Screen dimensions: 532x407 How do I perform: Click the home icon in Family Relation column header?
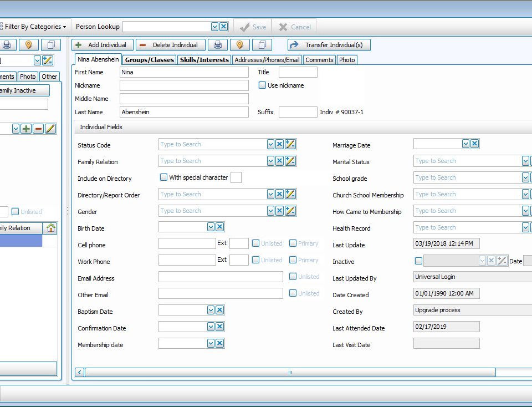click(50, 228)
